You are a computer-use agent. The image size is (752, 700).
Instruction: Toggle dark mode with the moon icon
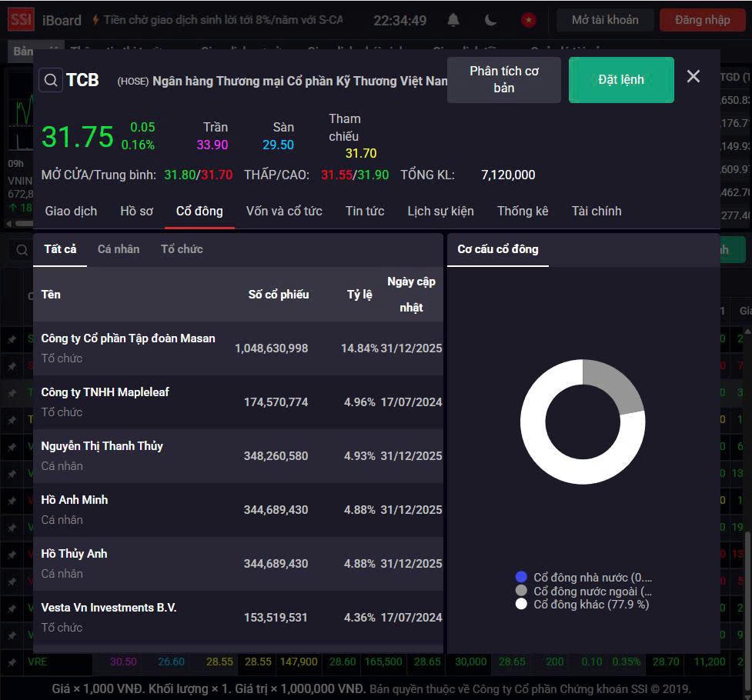(x=490, y=20)
